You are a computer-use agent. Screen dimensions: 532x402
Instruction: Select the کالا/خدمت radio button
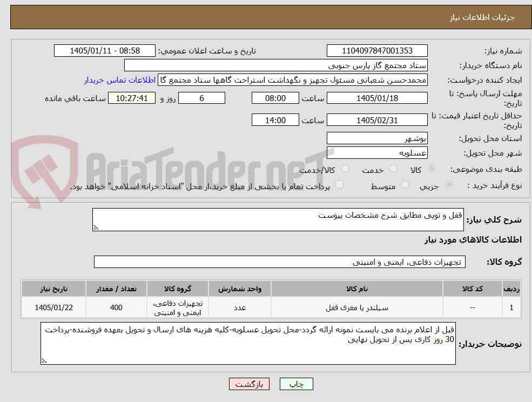click(345, 169)
